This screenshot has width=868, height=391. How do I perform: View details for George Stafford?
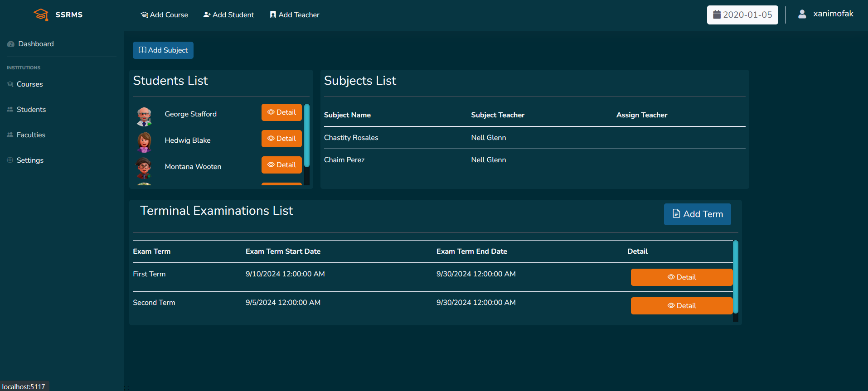click(x=281, y=112)
